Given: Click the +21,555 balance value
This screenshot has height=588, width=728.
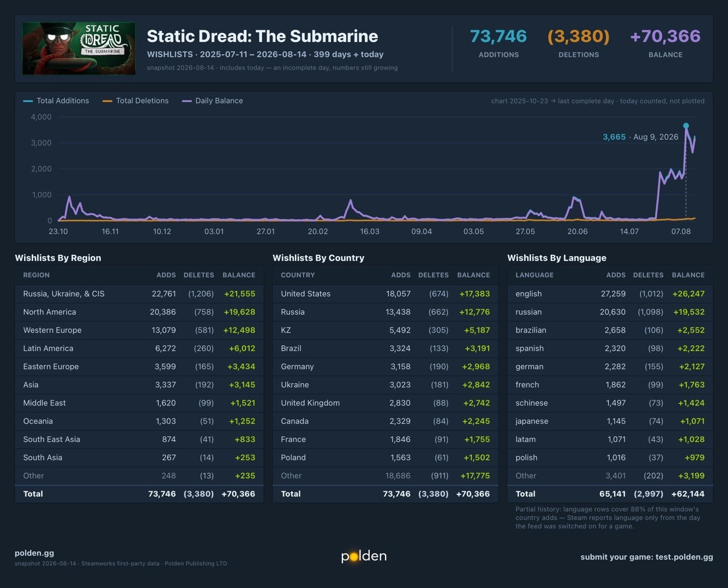Looking at the screenshot, I should tap(239, 294).
